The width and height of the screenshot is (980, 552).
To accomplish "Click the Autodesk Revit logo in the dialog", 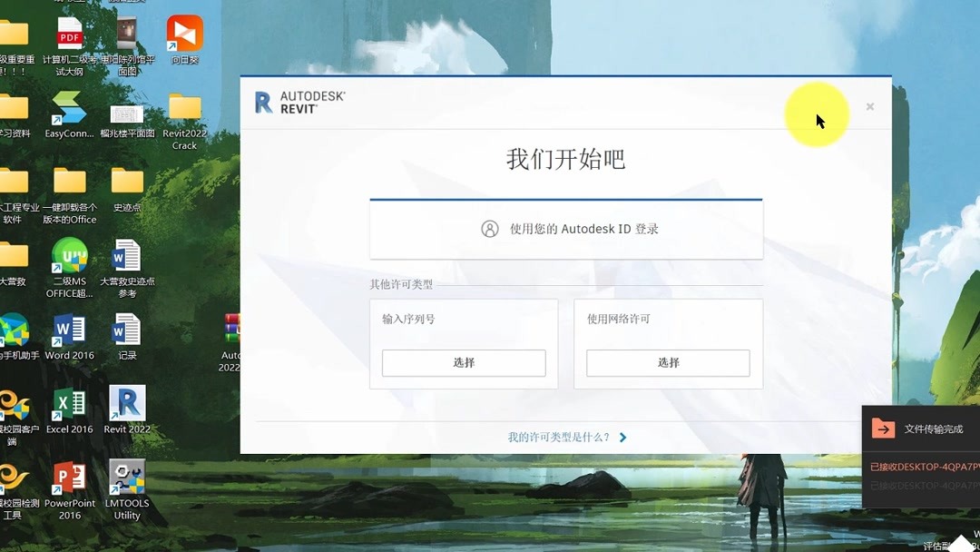I will [x=299, y=100].
